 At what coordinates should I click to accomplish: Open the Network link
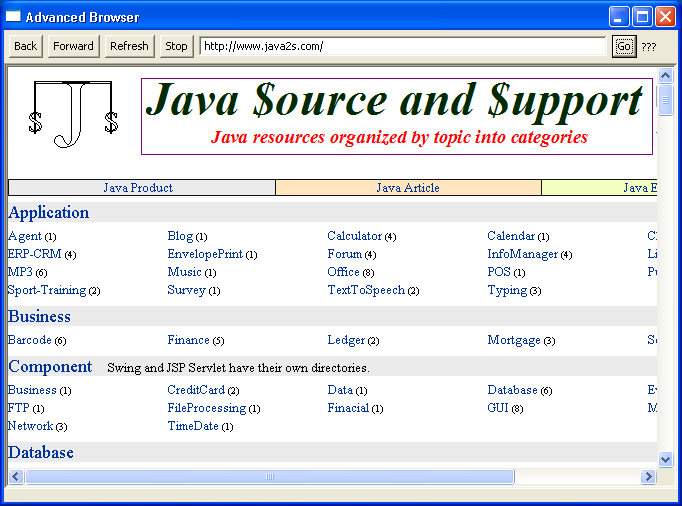pos(30,426)
